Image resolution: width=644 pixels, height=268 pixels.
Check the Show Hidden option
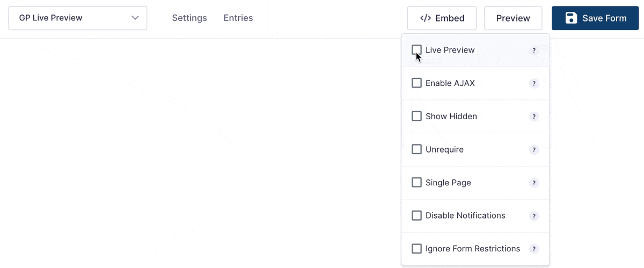(416, 116)
